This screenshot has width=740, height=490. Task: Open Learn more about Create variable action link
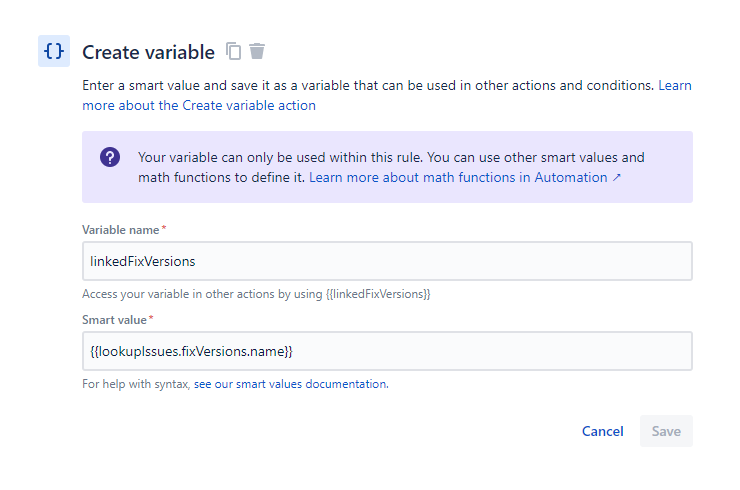point(200,105)
